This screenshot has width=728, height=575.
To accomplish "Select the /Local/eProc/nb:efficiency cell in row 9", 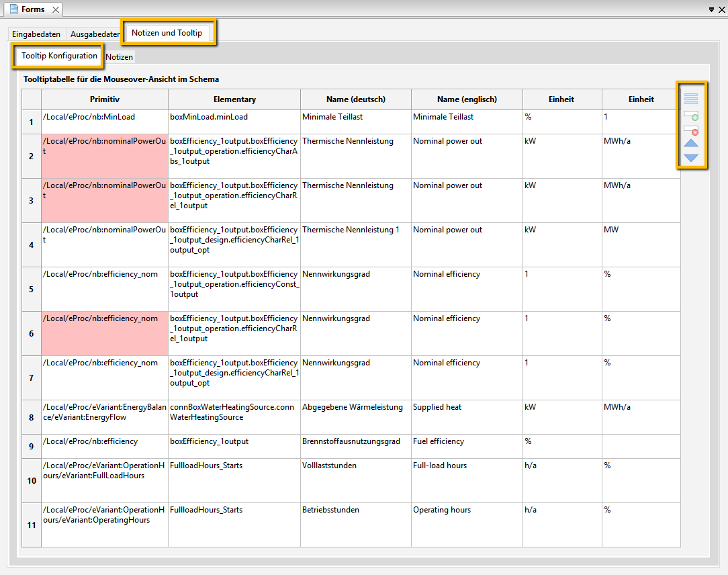I will 105,446.
